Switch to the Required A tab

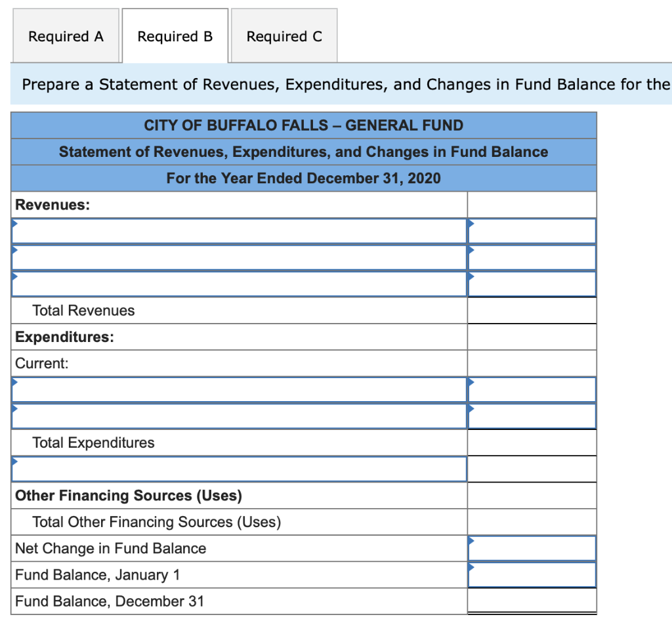pyautogui.click(x=65, y=36)
